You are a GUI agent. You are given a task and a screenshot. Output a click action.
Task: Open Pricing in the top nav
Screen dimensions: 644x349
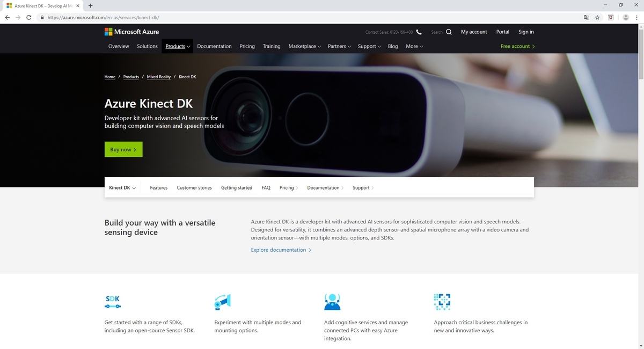(247, 46)
